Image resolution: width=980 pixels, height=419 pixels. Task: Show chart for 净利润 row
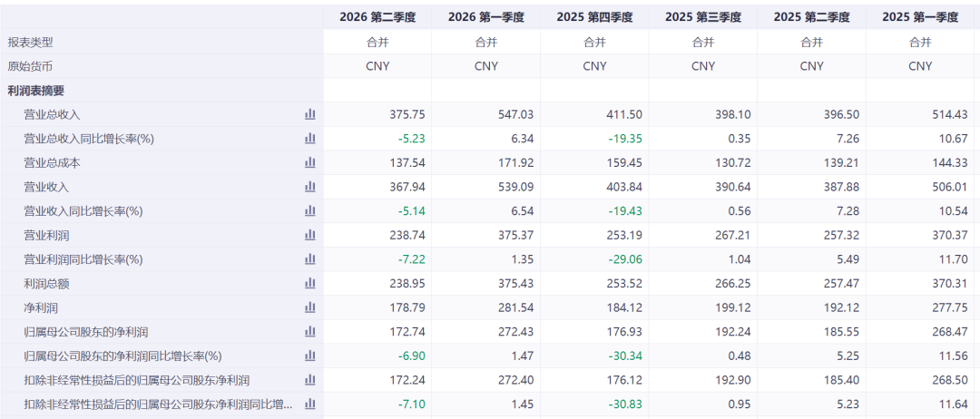[x=309, y=307]
